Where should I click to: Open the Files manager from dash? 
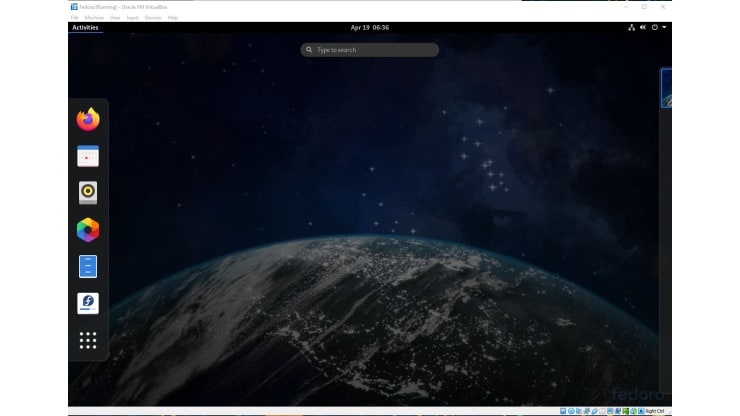pyautogui.click(x=88, y=266)
